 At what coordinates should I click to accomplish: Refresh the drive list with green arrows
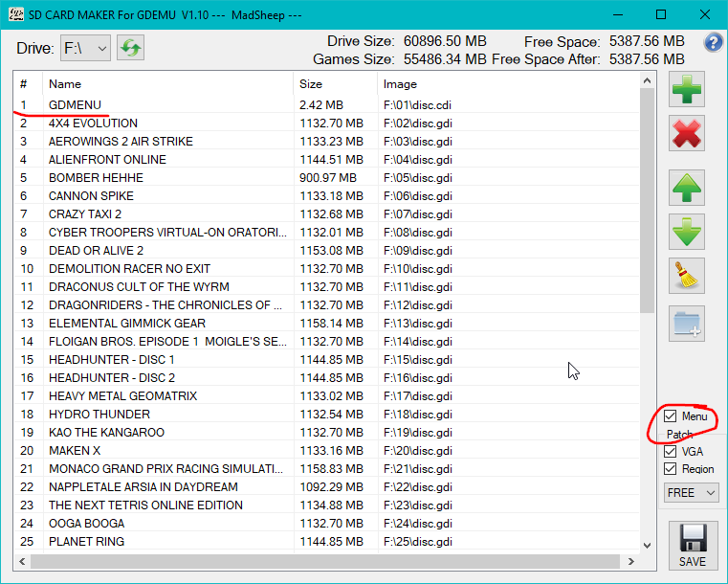[x=130, y=47]
